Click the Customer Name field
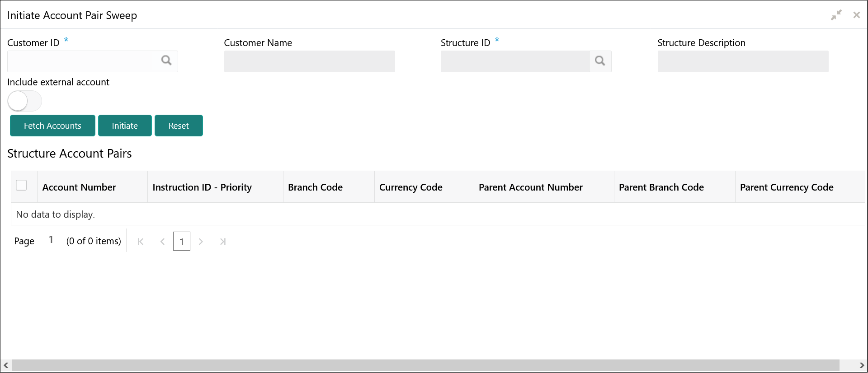Image resolution: width=868 pixels, height=373 pixels. pos(310,61)
